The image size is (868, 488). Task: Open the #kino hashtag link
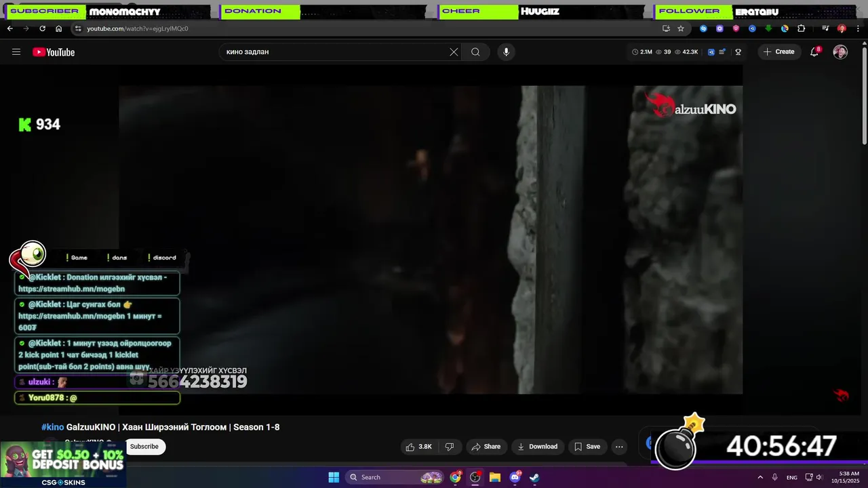tap(52, 427)
